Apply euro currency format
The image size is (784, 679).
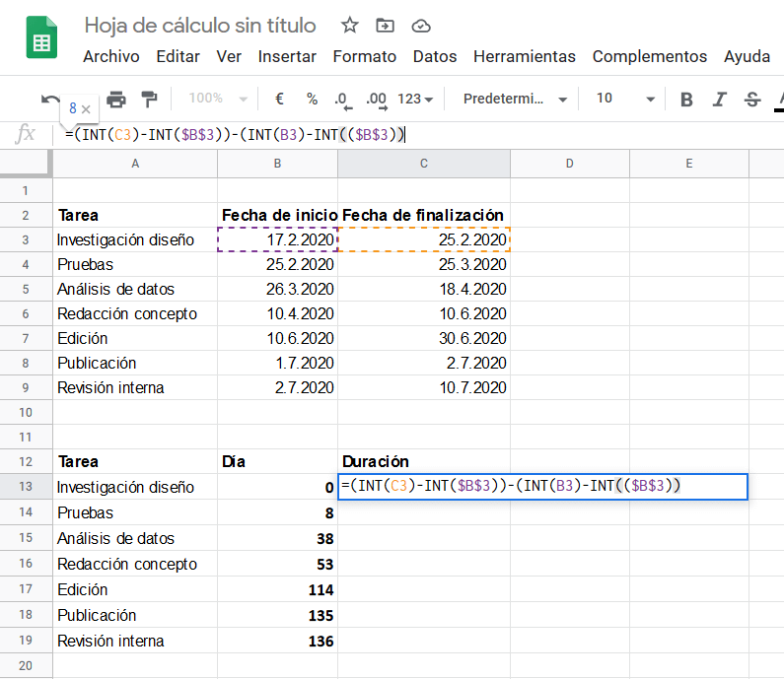[279, 99]
